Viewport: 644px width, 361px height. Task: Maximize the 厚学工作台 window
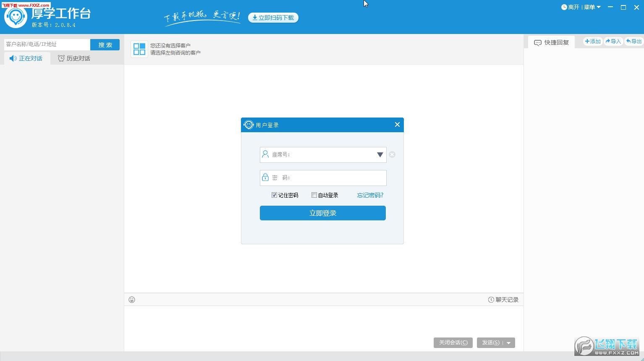point(623,7)
